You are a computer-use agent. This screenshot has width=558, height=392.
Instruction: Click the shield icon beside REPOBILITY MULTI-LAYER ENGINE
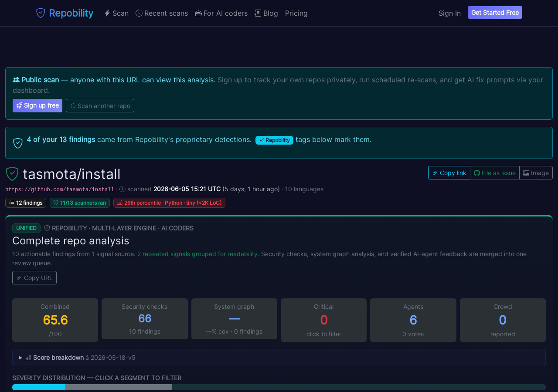point(47,228)
